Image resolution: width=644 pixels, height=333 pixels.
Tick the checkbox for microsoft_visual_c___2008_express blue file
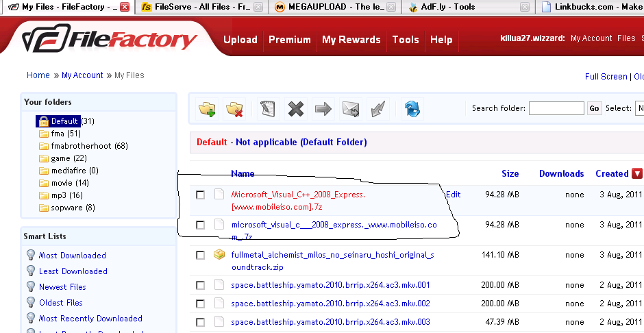(x=200, y=225)
